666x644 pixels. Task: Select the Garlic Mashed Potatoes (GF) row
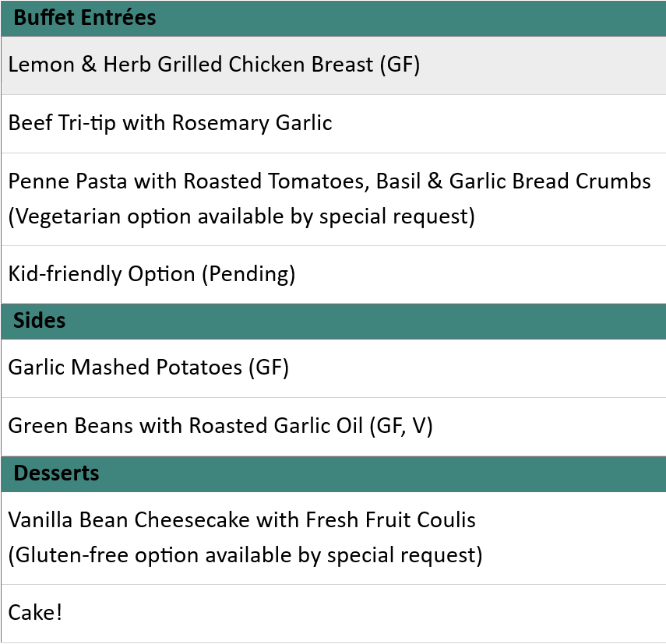click(333, 368)
